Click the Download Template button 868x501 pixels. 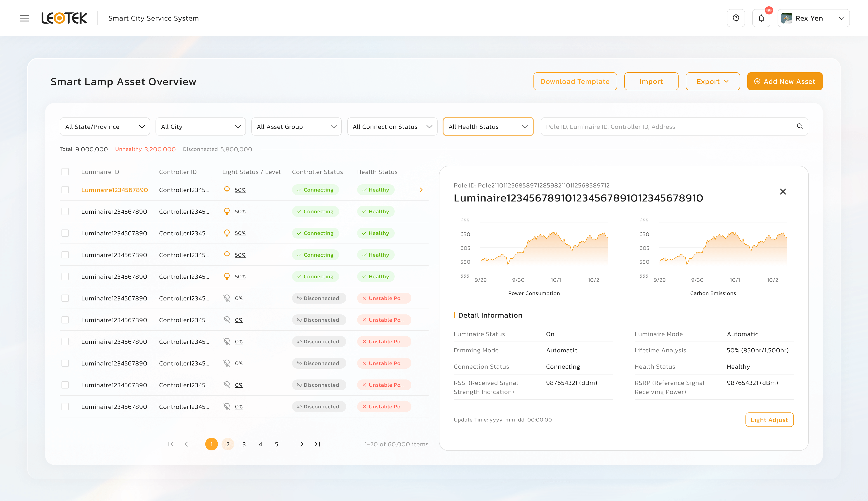coord(575,82)
